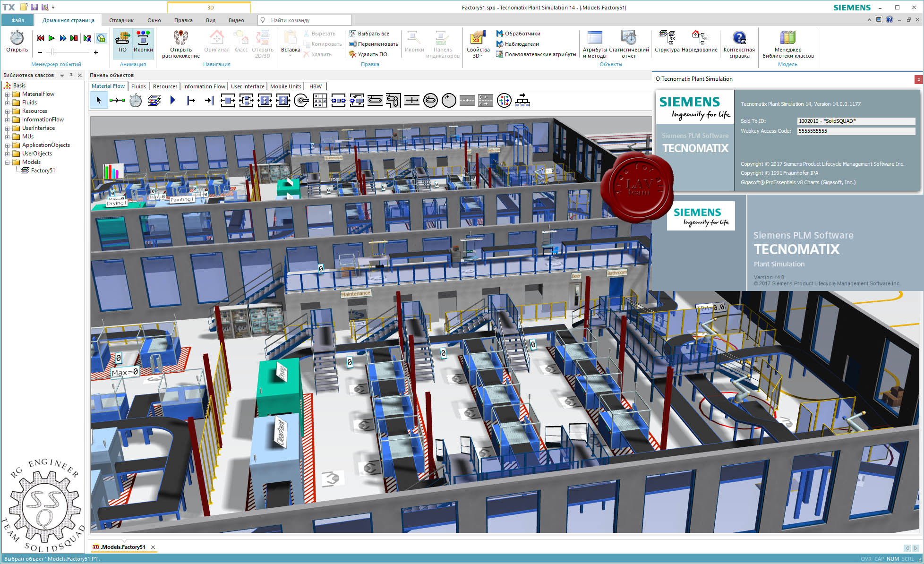Switch to Resources toolbox tab

pos(165,86)
